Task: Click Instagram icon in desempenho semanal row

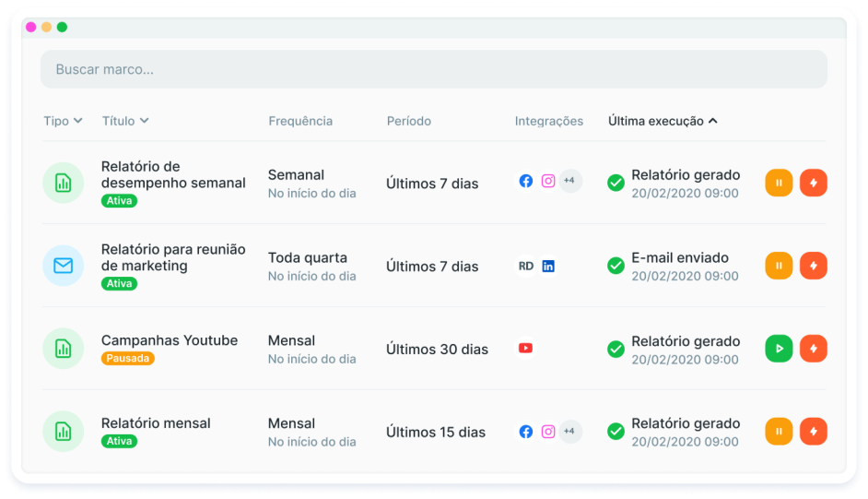Action: tap(548, 182)
